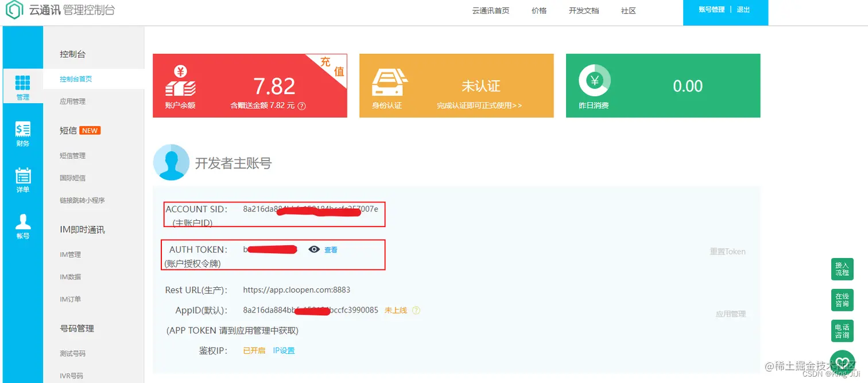
Task: Click the IM即时通讯 section heading
Action: (x=82, y=230)
